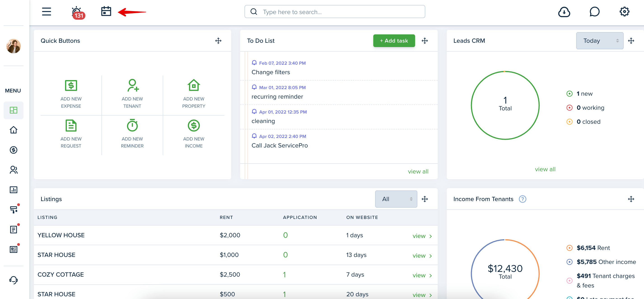
Task: Click Feb 07, 2022 3:40 PM reminder date
Action: [282, 63]
